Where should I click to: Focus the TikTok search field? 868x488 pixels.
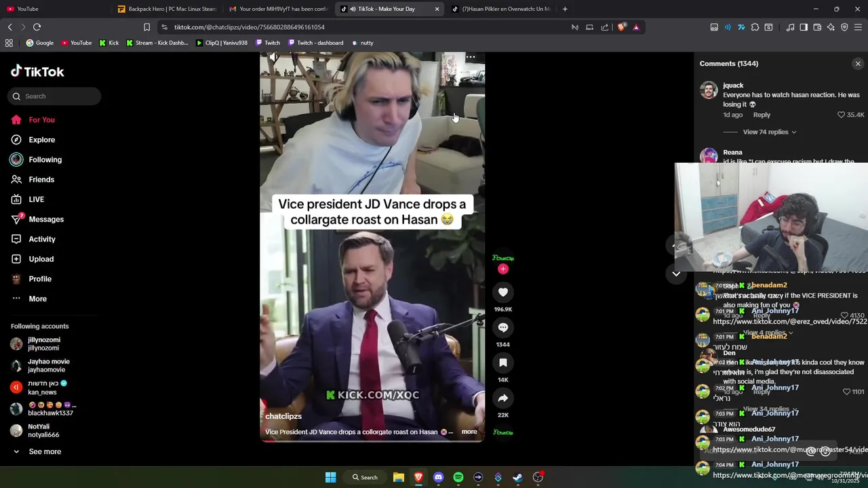[54, 96]
